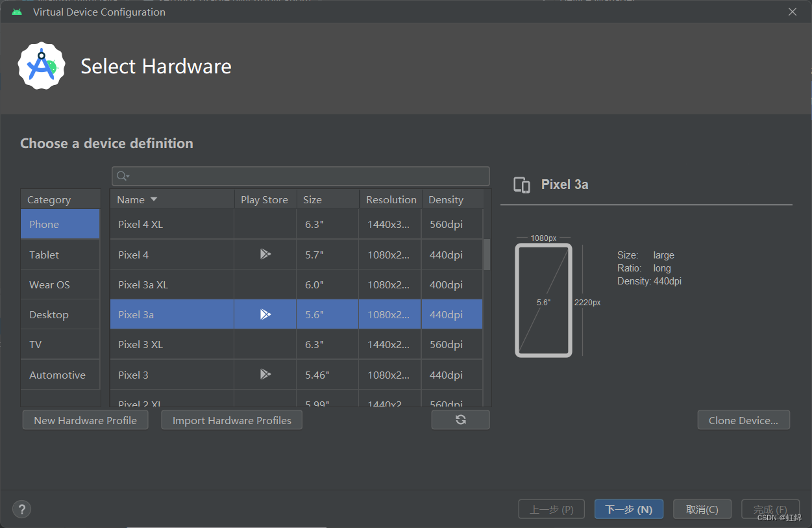Select the Tablet category
812x528 pixels.
point(44,255)
